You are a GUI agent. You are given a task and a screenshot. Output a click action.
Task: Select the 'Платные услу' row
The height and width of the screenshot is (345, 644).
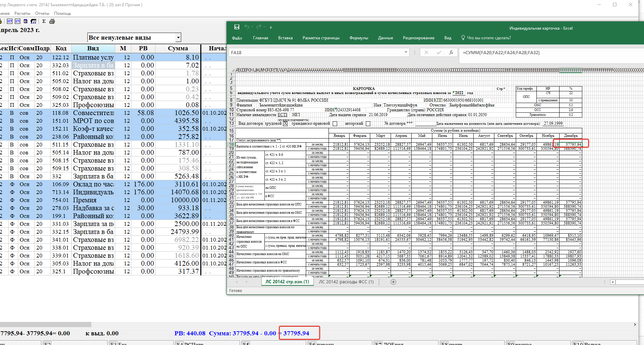[x=113, y=58]
